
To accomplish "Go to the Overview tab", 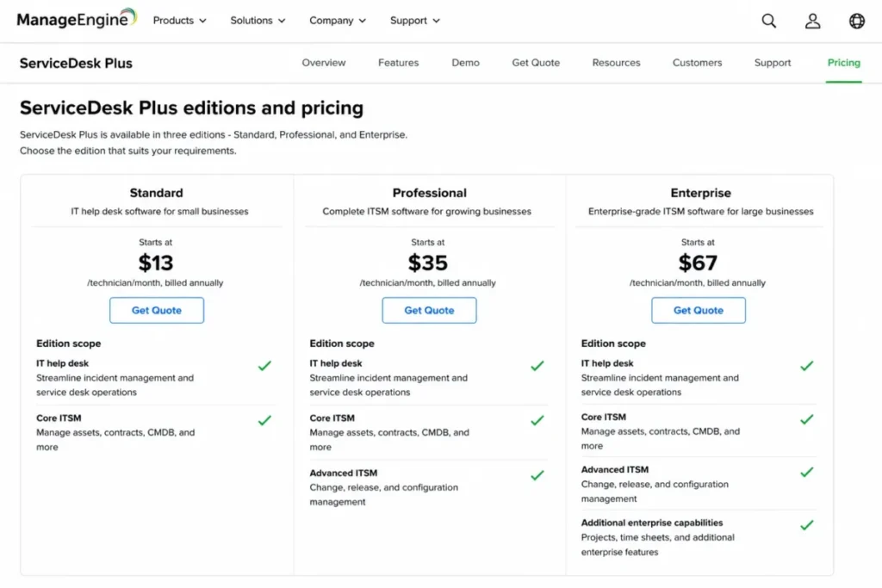I will (x=324, y=62).
